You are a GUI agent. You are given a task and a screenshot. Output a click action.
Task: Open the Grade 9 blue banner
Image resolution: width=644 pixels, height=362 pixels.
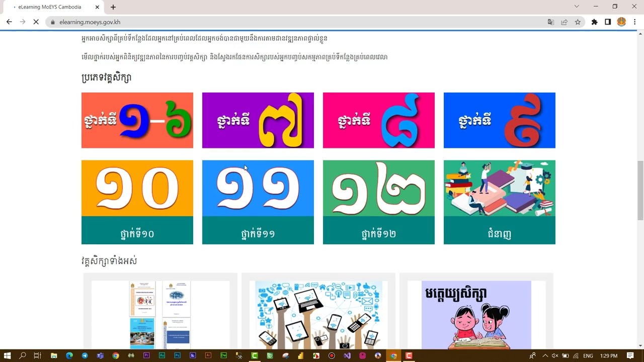coord(500,120)
